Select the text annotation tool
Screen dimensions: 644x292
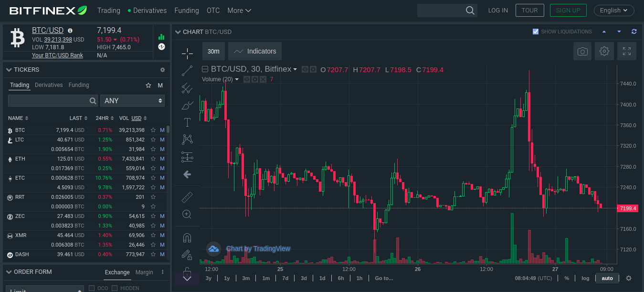click(187, 122)
